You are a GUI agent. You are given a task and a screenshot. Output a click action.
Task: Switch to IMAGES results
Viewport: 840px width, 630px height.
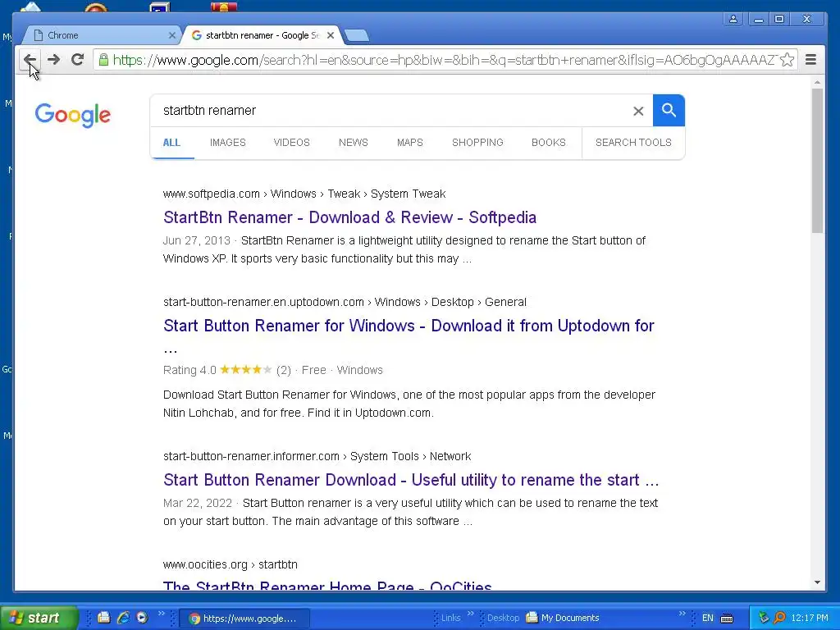(x=228, y=143)
